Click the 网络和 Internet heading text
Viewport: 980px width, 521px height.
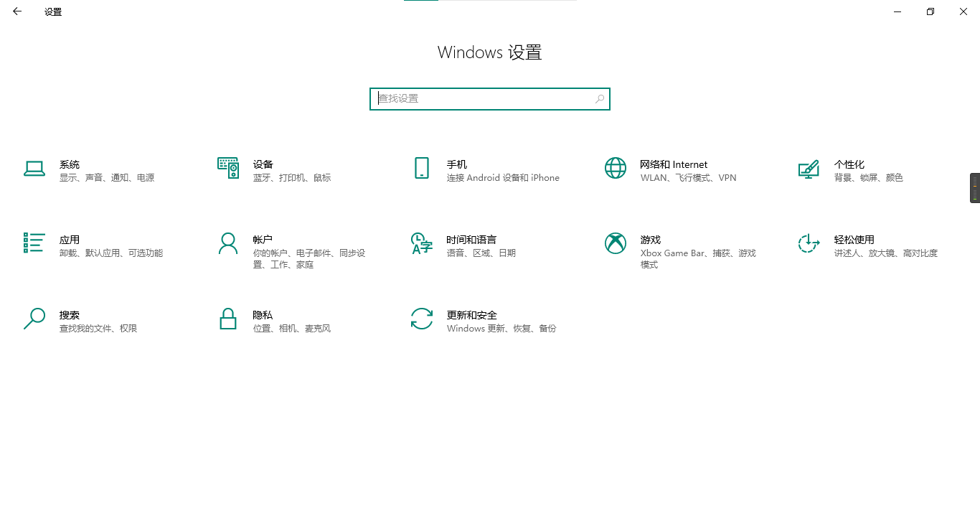tap(674, 164)
